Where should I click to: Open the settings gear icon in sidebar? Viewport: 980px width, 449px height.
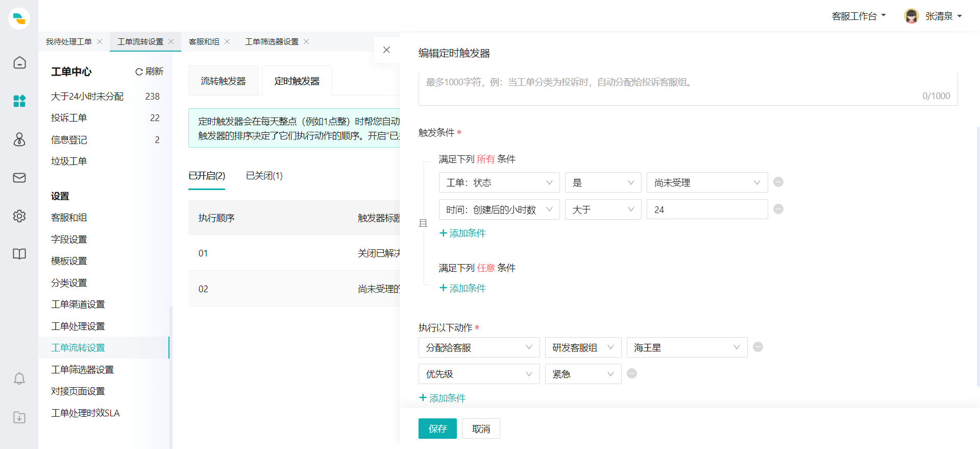pos(19,216)
